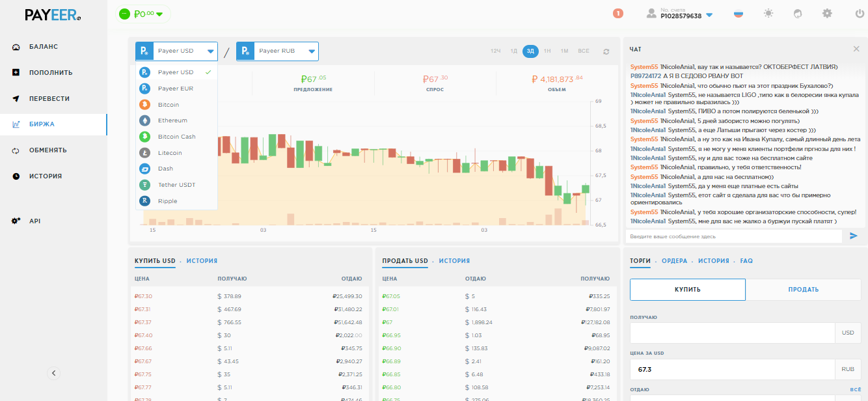
Task: Expand the balance ₽0.00 dropdown
Action: click(159, 14)
